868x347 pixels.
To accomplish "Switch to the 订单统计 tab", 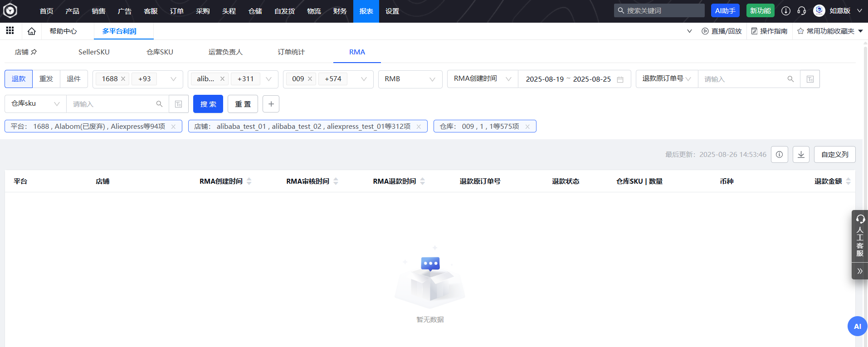I will tap(291, 52).
